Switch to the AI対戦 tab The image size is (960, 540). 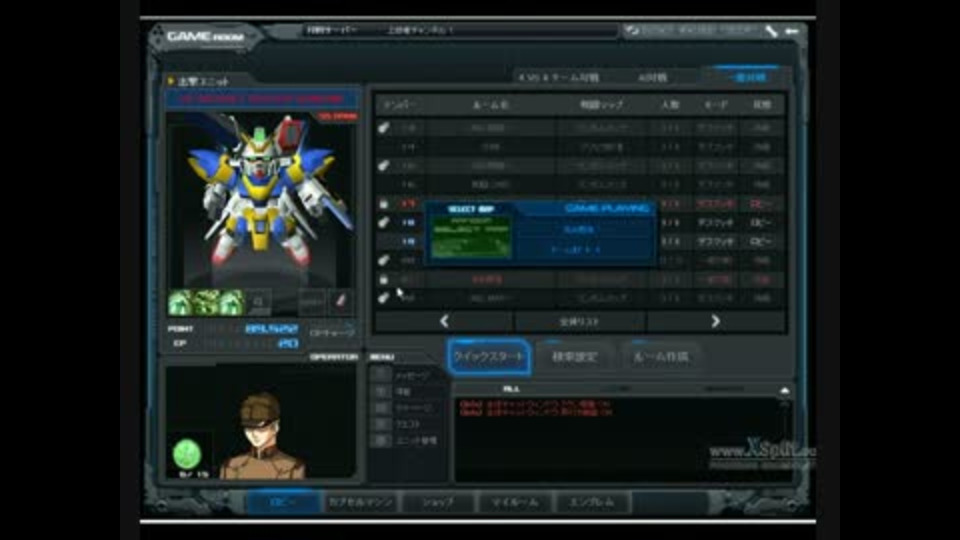[x=653, y=78]
